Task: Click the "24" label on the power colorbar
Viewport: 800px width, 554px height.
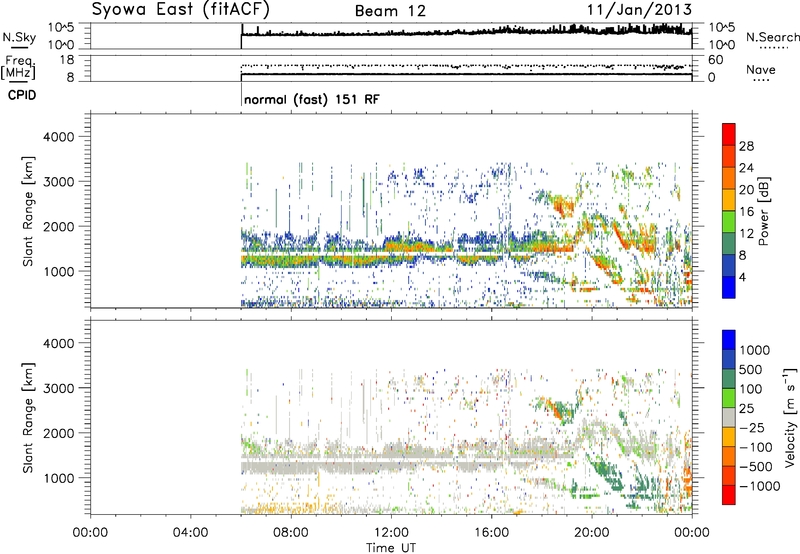Action: (746, 168)
